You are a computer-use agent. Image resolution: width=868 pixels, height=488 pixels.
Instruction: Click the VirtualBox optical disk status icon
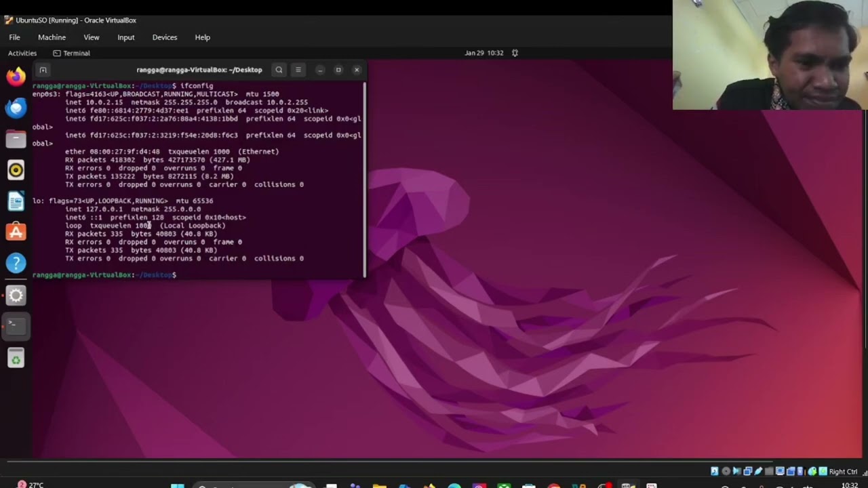(726, 471)
